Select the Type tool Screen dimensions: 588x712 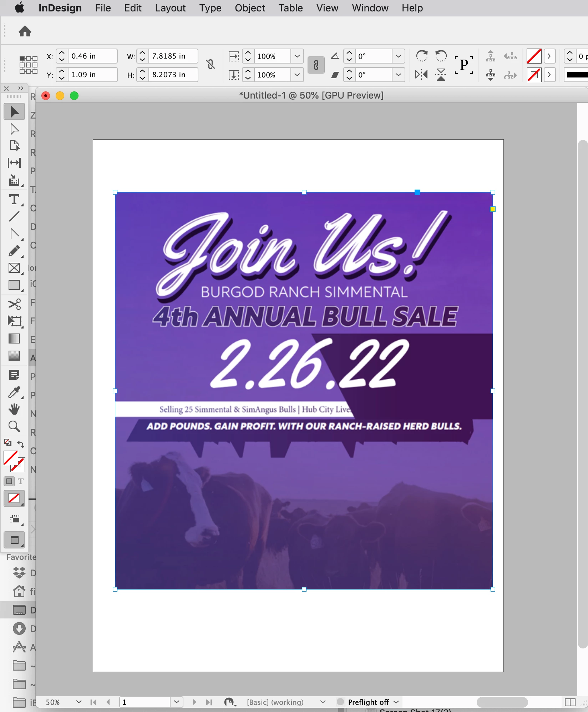pyautogui.click(x=14, y=199)
